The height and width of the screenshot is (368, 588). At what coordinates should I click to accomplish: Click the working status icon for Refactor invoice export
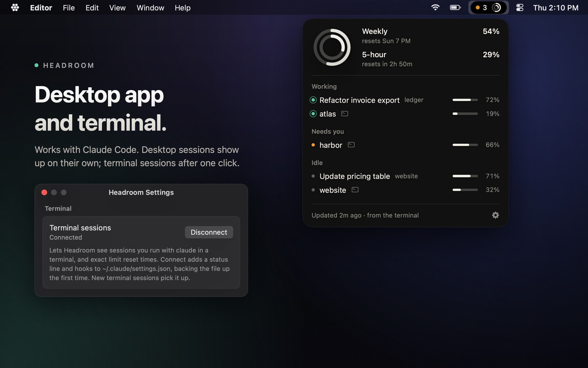(313, 100)
